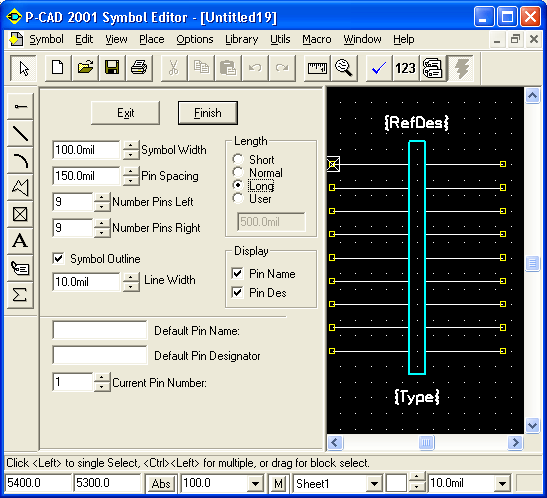547x498 pixels.
Task: Click the Default Pin Name input field
Action: point(100,330)
